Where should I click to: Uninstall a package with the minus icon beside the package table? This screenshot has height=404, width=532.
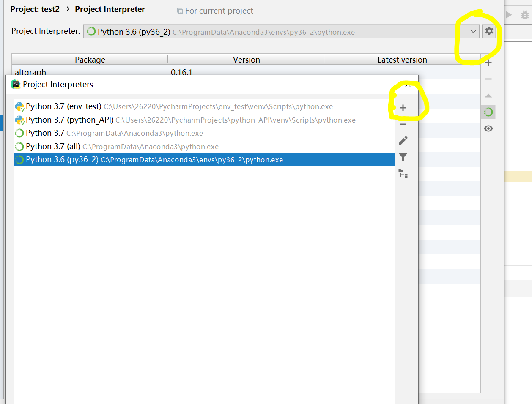(x=488, y=79)
